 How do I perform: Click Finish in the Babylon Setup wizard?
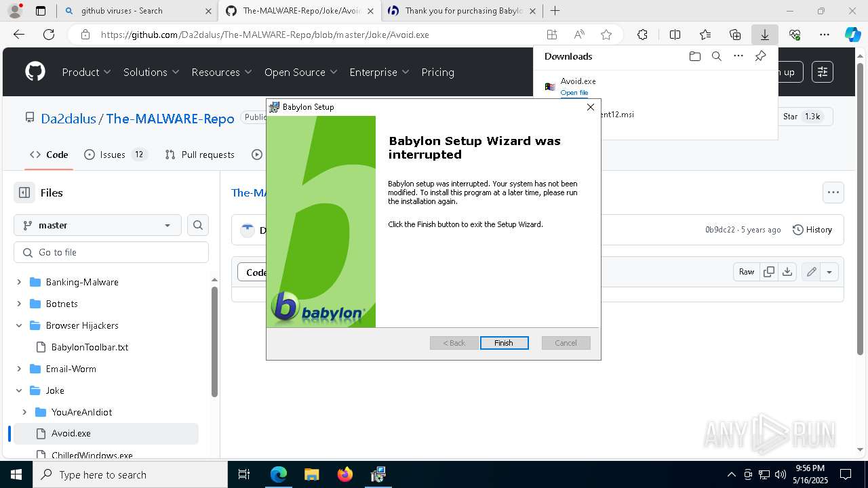tap(504, 343)
